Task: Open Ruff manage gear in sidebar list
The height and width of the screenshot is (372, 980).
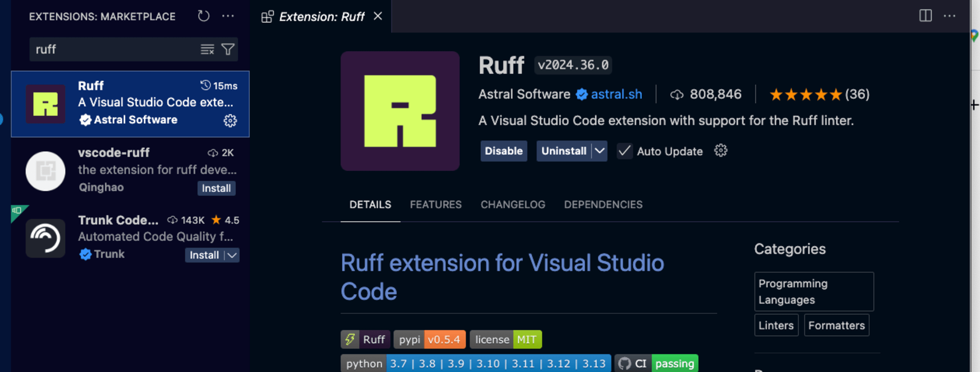Action: (230, 120)
